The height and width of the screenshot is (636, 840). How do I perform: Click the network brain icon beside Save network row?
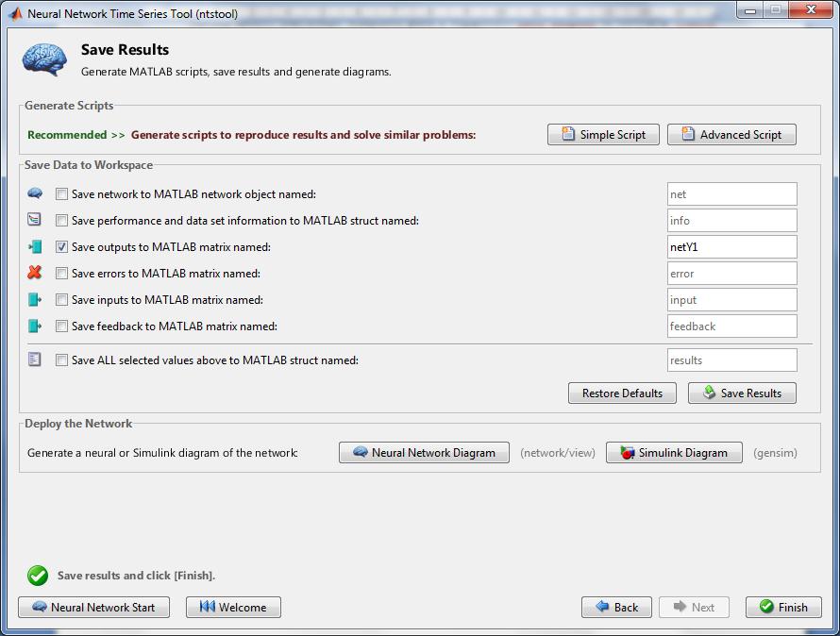35,192
